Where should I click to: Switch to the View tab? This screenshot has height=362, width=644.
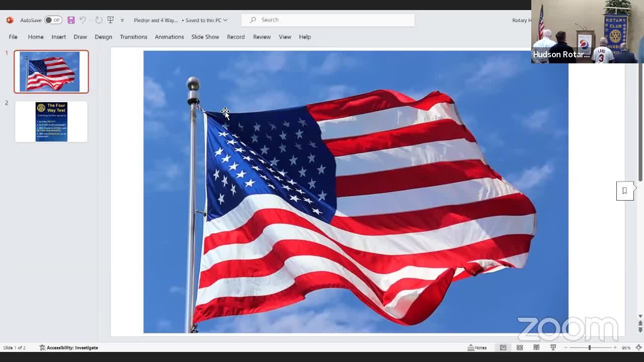coord(285,37)
